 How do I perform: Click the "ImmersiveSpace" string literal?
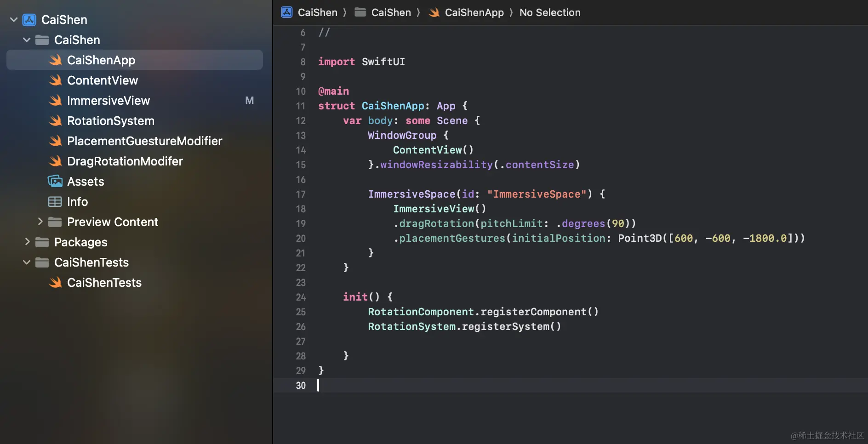[x=537, y=194]
